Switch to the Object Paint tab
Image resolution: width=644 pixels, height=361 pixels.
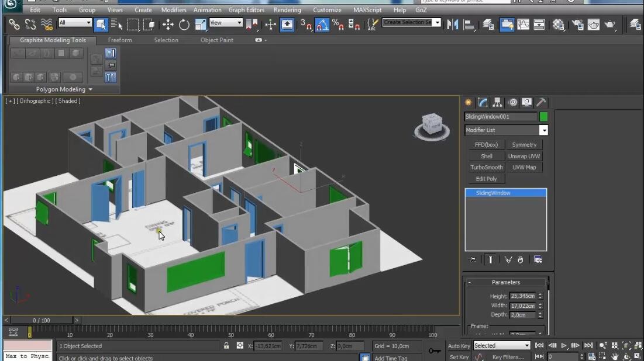[x=217, y=40]
